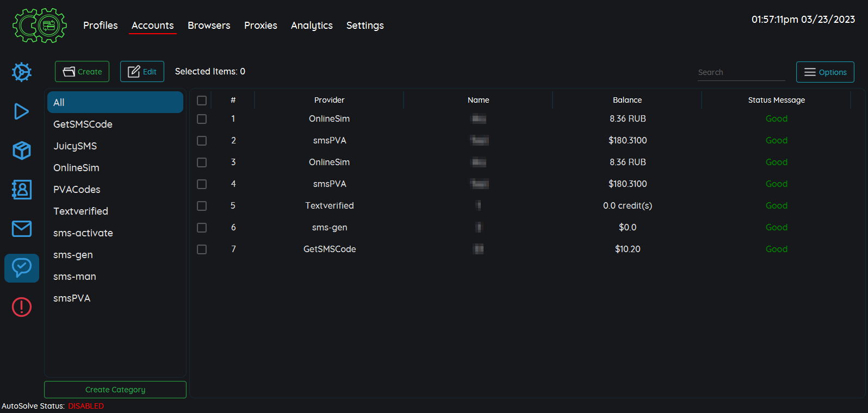868x413 pixels.
Task: Go to the Analytics tab
Action: click(x=312, y=26)
